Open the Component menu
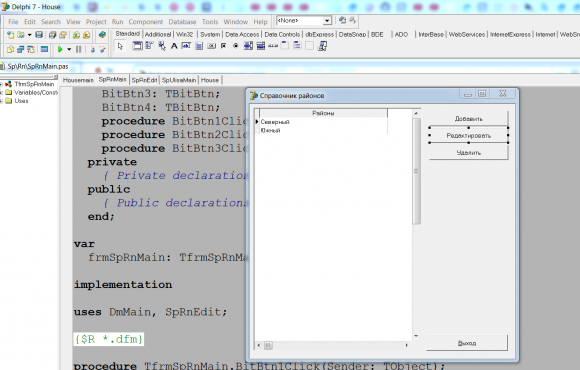The height and width of the screenshot is (370, 580). tap(145, 22)
